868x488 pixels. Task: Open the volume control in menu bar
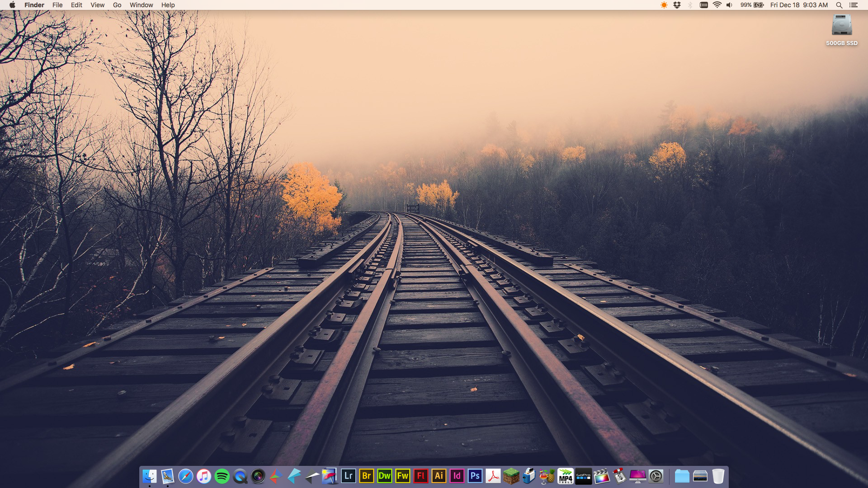(x=729, y=5)
